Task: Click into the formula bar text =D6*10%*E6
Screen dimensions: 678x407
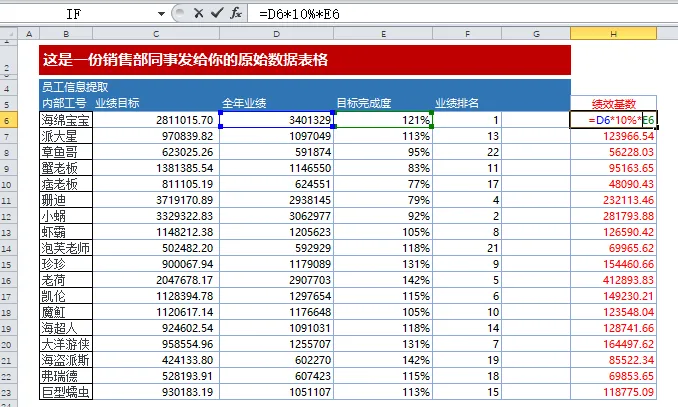Action: pyautogui.click(x=299, y=14)
